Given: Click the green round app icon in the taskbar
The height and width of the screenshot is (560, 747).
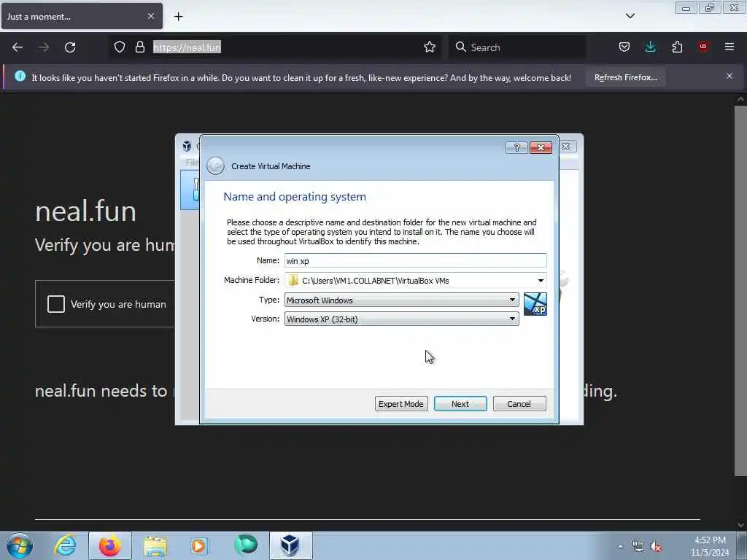Looking at the screenshot, I should [246, 545].
